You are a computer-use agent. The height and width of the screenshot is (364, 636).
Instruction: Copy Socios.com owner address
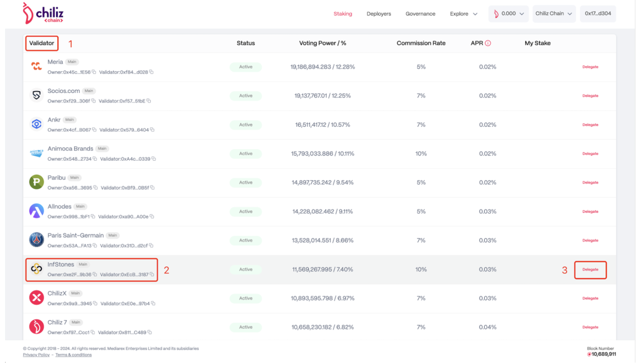pos(94,101)
